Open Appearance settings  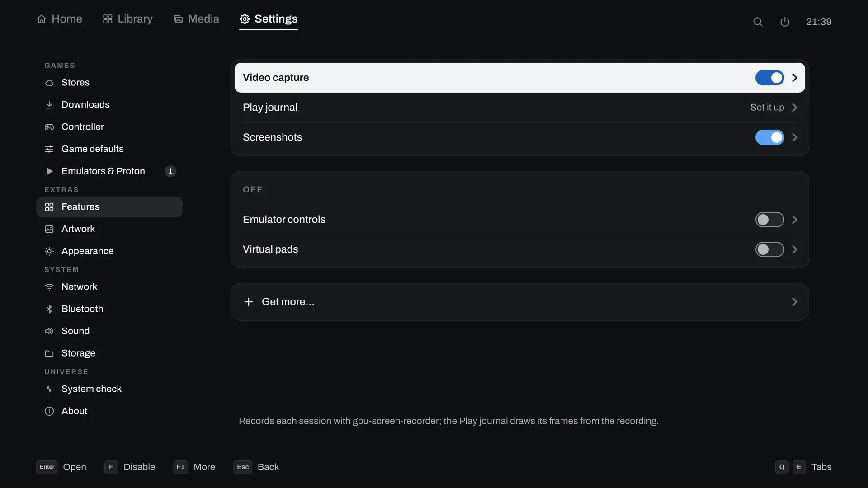(109, 251)
